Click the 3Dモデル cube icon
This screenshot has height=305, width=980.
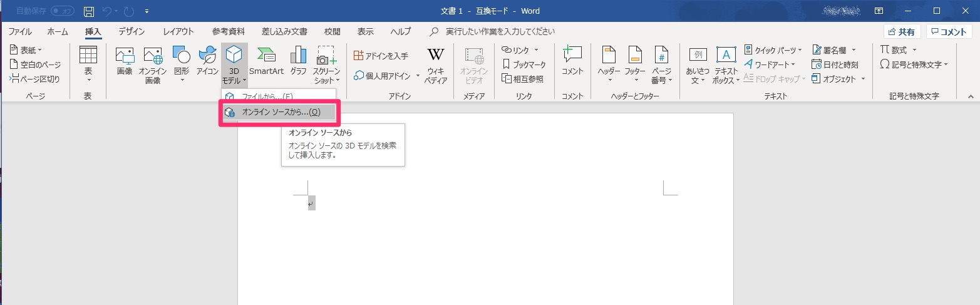pyautogui.click(x=234, y=56)
